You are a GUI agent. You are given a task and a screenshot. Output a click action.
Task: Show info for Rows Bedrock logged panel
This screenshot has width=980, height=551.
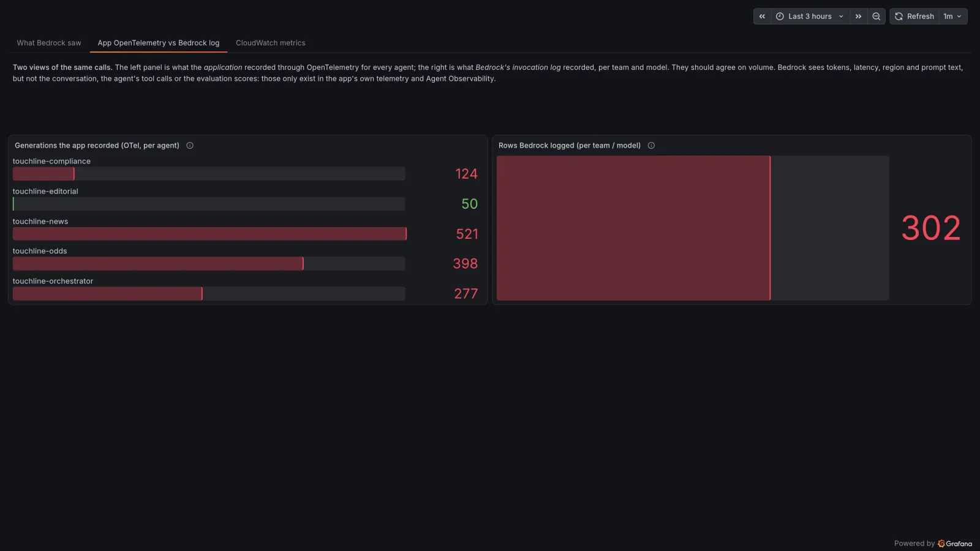(x=651, y=146)
